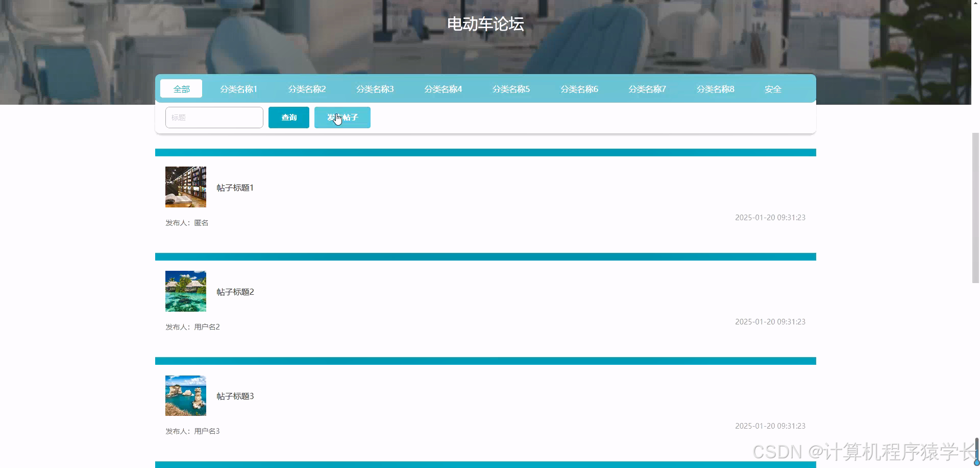Click the timestamp on post 帖子标题2
Image resolution: width=980 pixels, height=468 pixels.
[x=770, y=322]
